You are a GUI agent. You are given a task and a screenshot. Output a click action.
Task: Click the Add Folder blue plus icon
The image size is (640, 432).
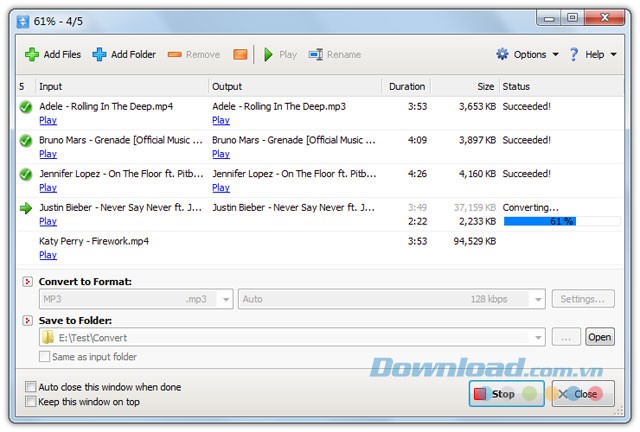click(99, 54)
